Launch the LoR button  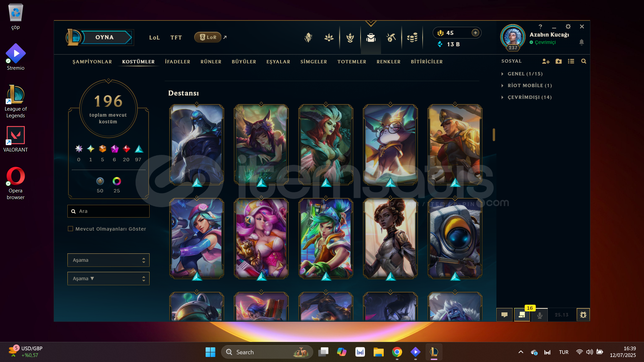(x=208, y=37)
